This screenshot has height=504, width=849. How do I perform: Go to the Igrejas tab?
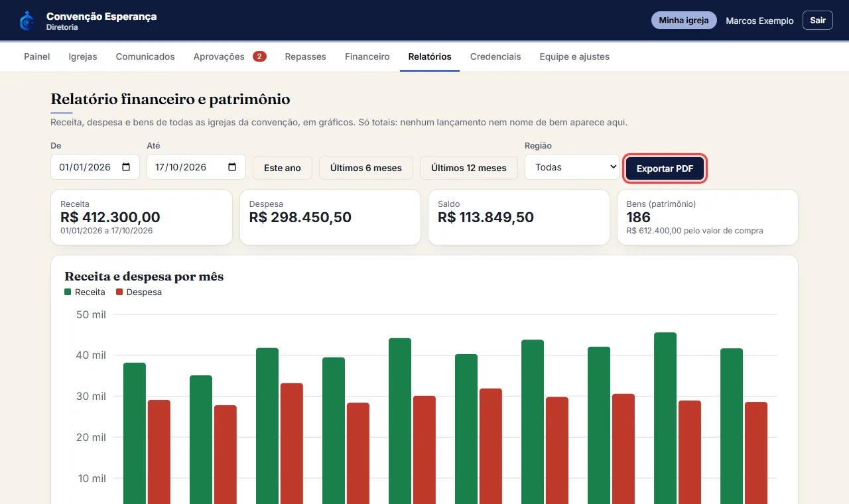pyautogui.click(x=83, y=56)
